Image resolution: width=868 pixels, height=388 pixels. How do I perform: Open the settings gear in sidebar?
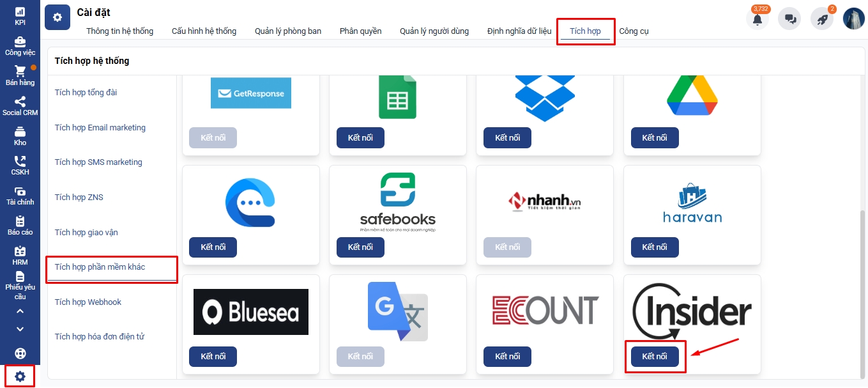pyautogui.click(x=20, y=376)
